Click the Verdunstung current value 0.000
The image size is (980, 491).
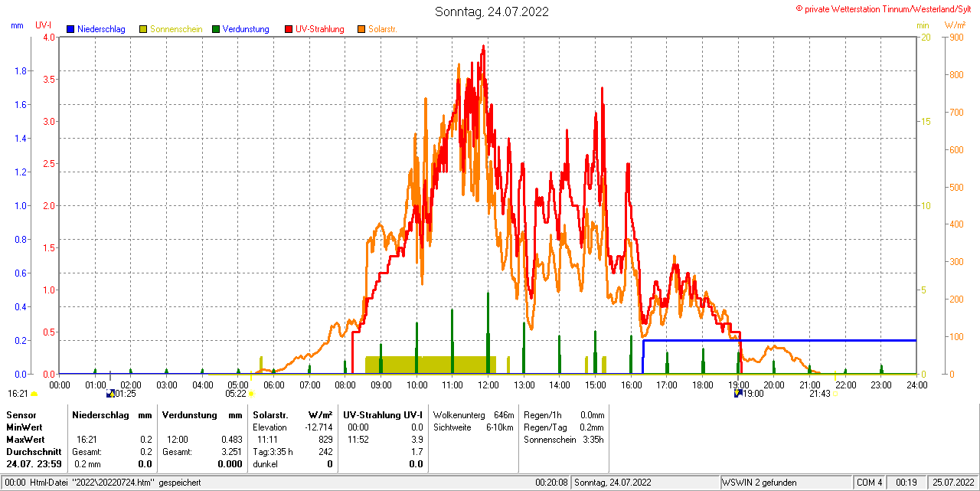230,464
